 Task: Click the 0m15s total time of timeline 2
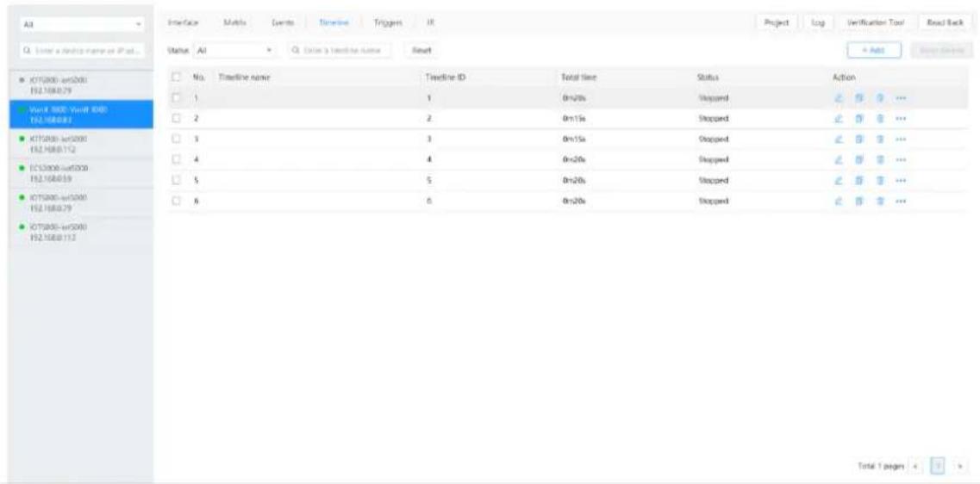pos(574,119)
